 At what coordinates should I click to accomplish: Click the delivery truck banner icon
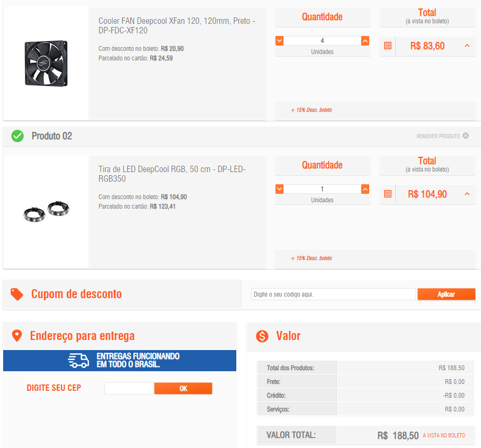click(x=78, y=360)
